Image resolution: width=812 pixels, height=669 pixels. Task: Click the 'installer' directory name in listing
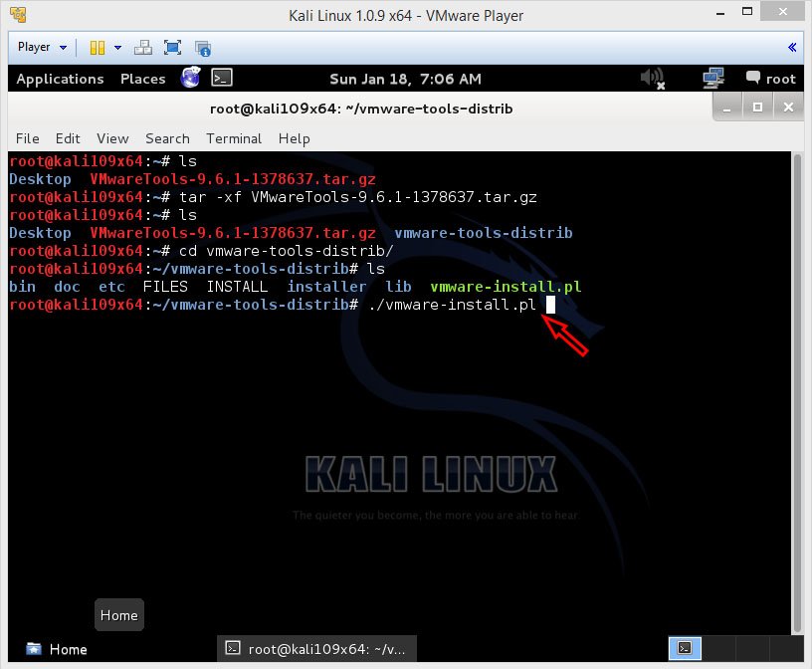326,287
